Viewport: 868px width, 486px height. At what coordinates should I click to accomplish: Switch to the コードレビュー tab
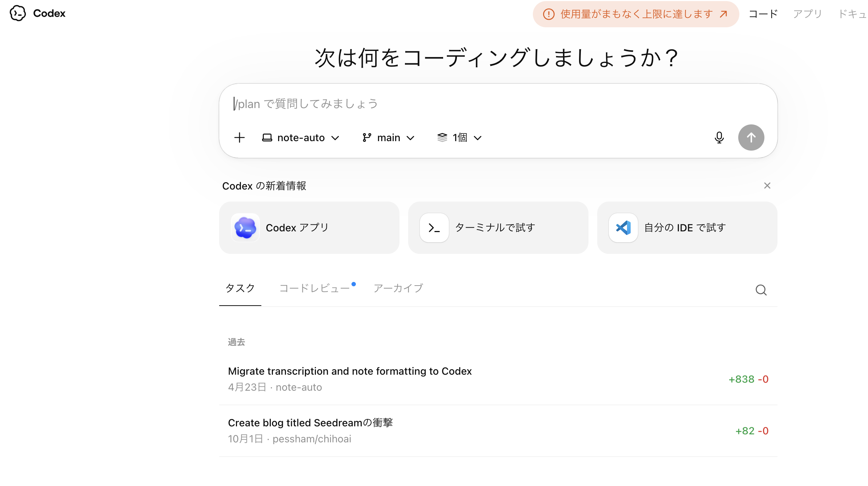click(315, 288)
